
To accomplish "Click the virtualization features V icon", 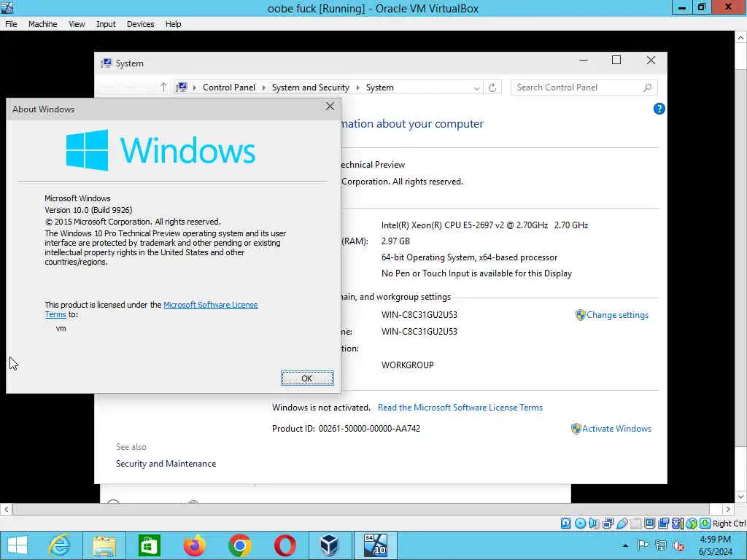I will tap(677, 524).
